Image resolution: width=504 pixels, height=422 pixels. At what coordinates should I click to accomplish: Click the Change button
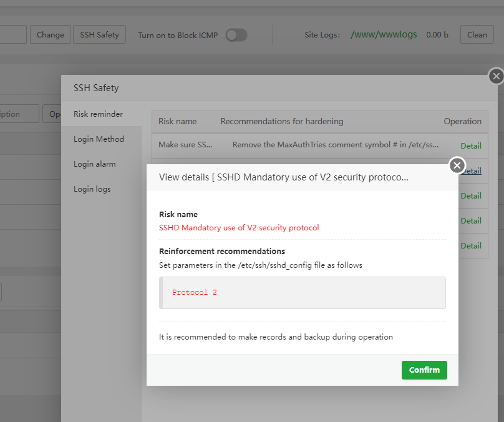pos(50,35)
